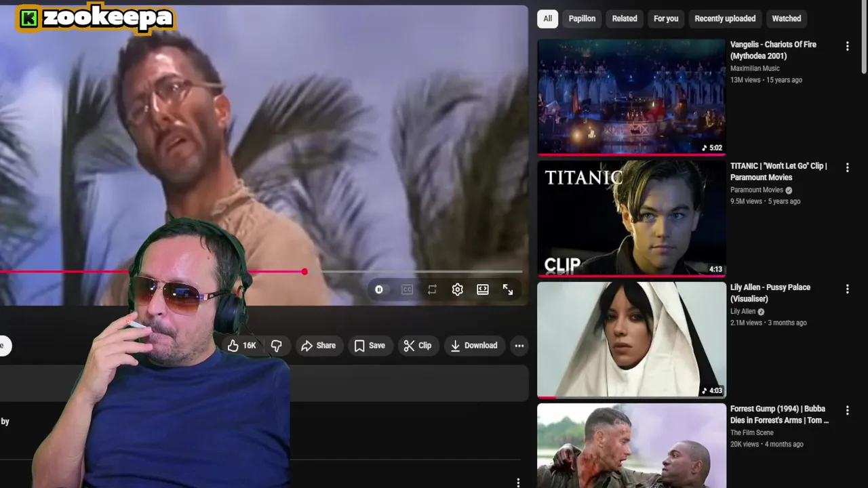
Task: Pause the video with the player button
Action: [379, 289]
